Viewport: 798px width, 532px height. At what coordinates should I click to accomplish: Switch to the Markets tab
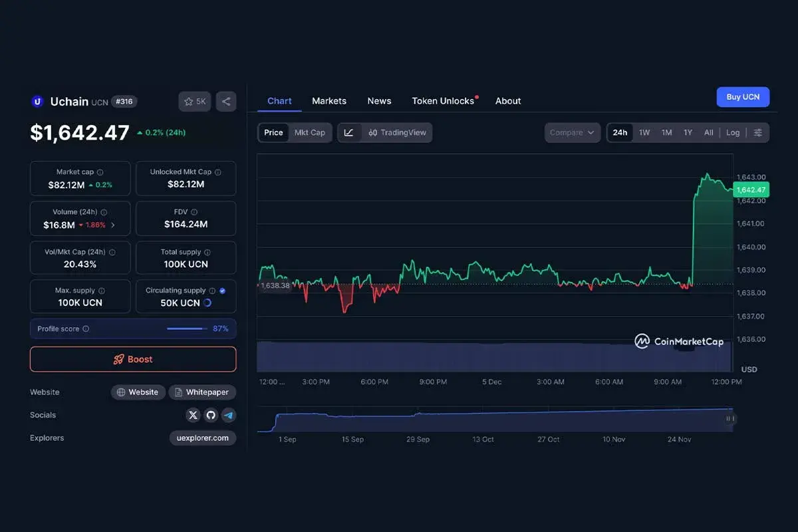tap(329, 101)
